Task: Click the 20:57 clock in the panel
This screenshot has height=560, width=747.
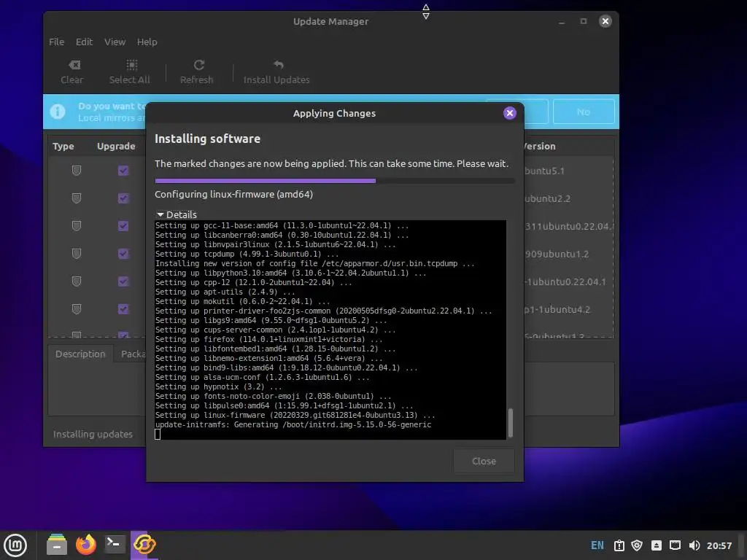Action: [x=719, y=545]
